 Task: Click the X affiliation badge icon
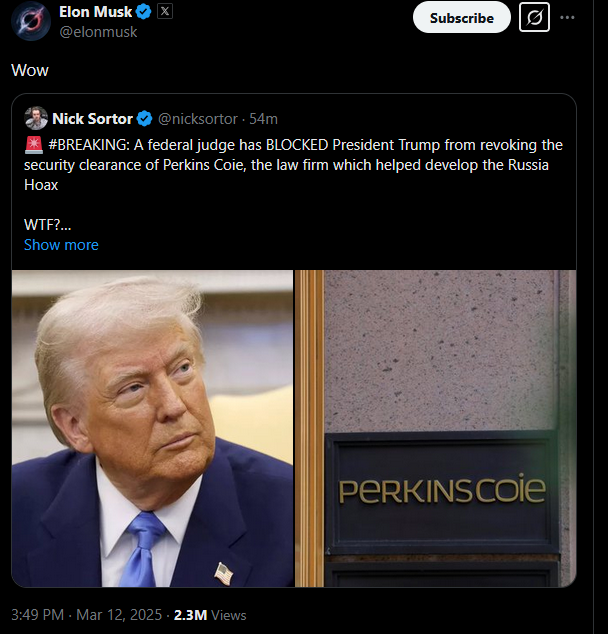tap(165, 11)
